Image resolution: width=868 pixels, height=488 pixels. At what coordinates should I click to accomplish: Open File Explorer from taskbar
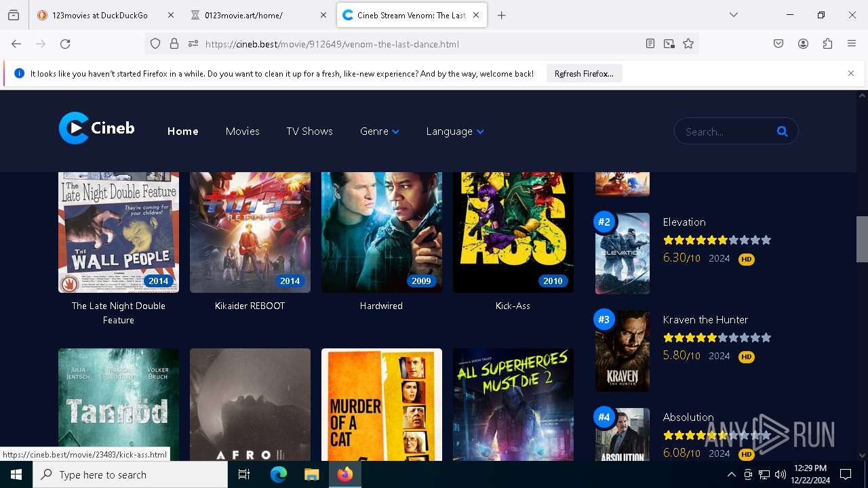coord(311,474)
